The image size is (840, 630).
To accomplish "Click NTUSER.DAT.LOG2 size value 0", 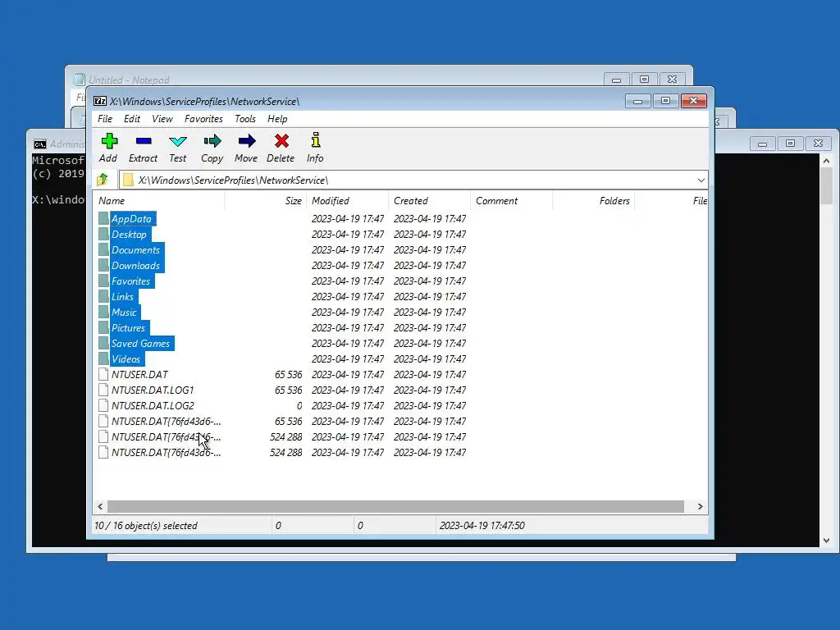I will pos(299,405).
